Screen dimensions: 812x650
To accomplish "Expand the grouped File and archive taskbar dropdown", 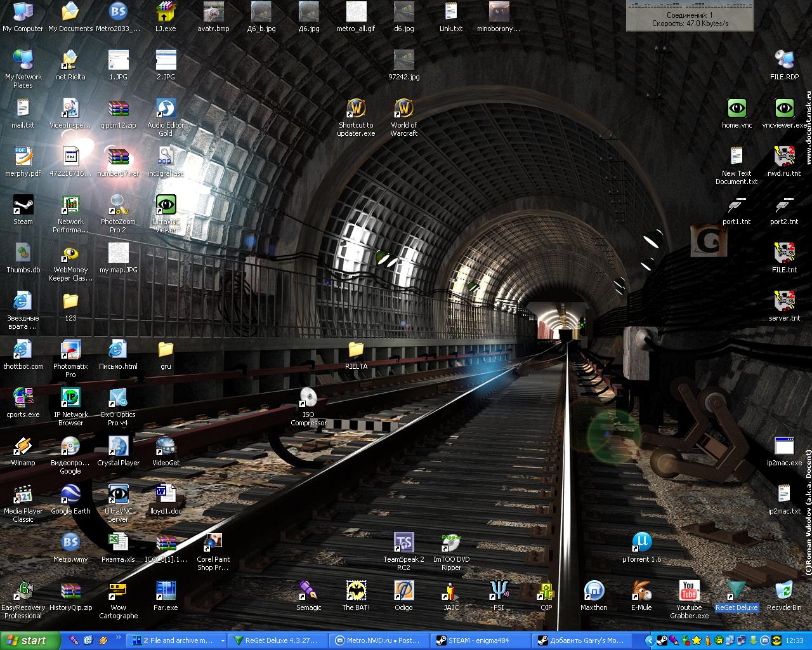I will 222,641.
